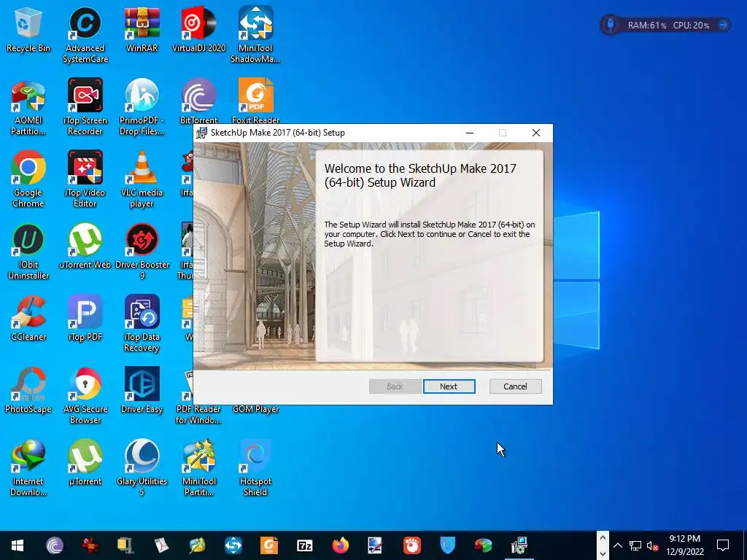Open the taskbar clock and date
The width and height of the screenshot is (747, 560).
pyautogui.click(x=684, y=545)
